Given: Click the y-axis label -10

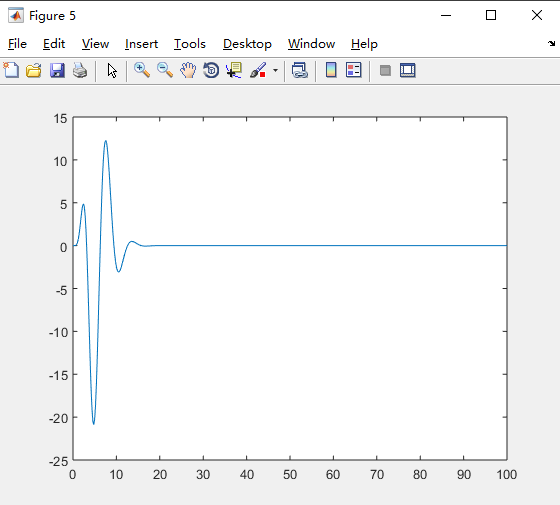Looking at the screenshot, I should 59,332.
